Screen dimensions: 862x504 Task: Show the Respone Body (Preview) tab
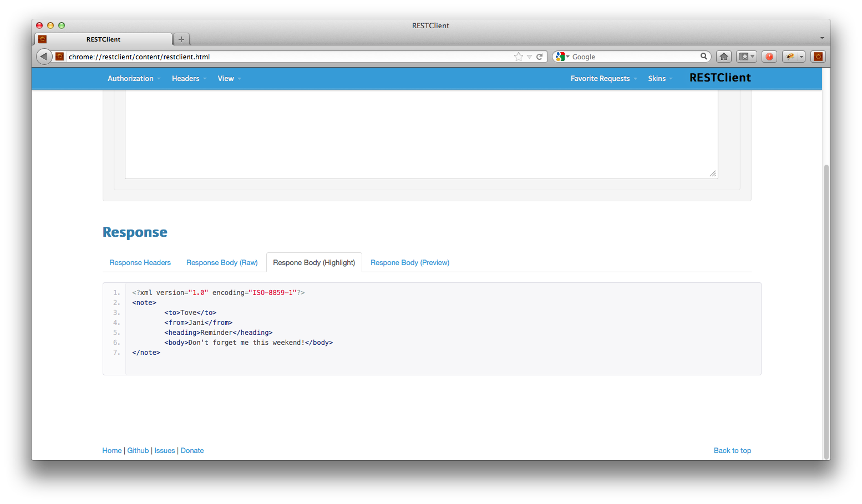[x=409, y=263]
